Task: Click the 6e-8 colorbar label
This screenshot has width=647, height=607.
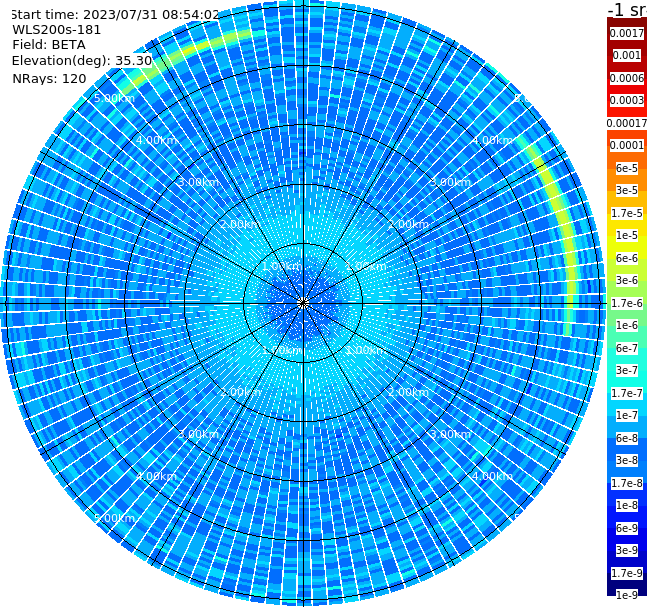Action: 627,438
